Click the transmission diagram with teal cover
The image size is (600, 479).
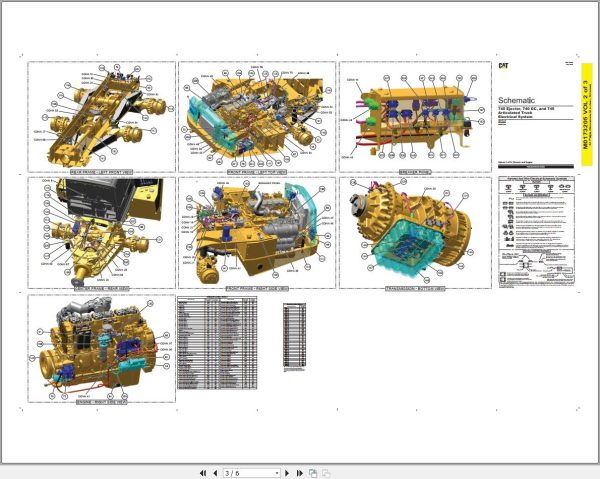point(415,233)
